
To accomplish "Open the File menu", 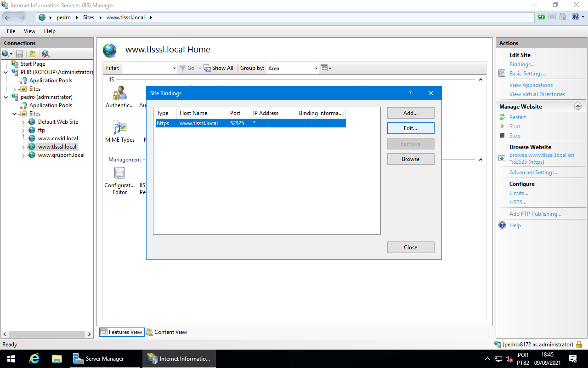I will 11,31.
